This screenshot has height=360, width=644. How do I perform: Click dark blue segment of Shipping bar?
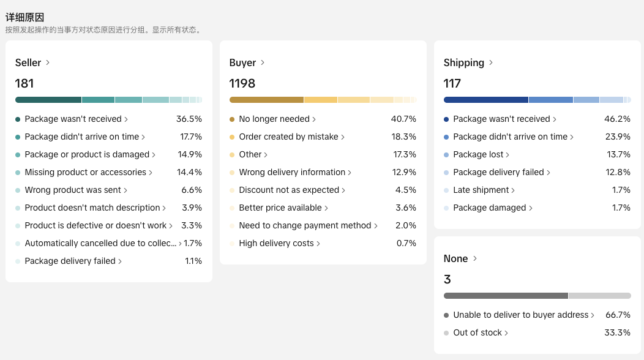[485, 100]
